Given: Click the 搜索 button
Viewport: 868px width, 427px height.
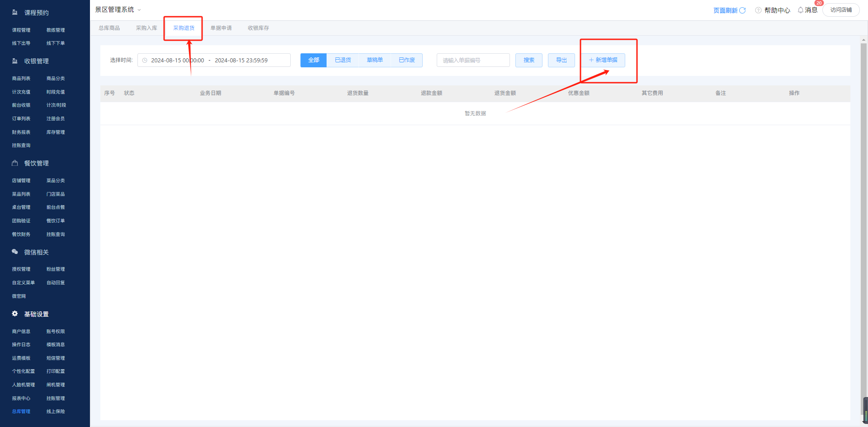Looking at the screenshot, I should 528,60.
